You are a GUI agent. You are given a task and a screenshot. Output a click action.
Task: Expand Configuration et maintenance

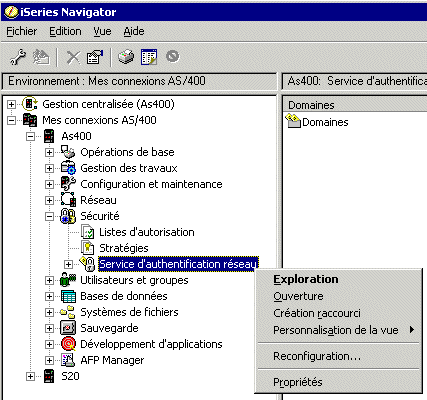tap(49, 184)
